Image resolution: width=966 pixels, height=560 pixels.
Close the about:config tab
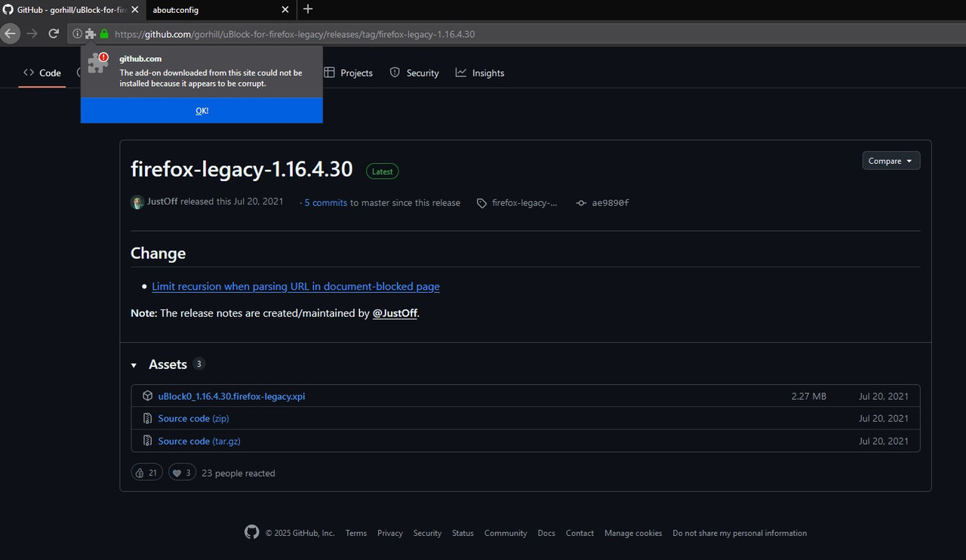285,10
